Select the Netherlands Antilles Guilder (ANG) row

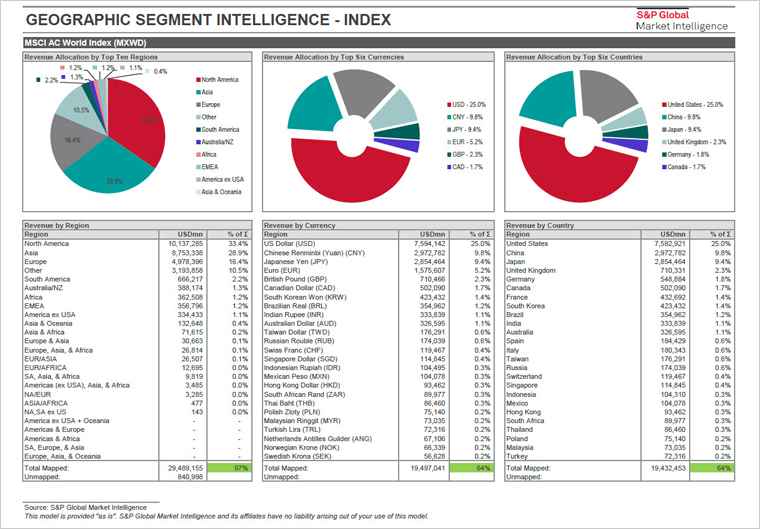point(378,439)
